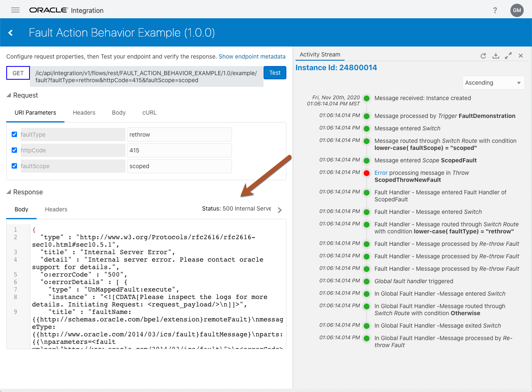Toggle the httpCode parameter checkbox
The width and height of the screenshot is (532, 392).
coord(15,150)
